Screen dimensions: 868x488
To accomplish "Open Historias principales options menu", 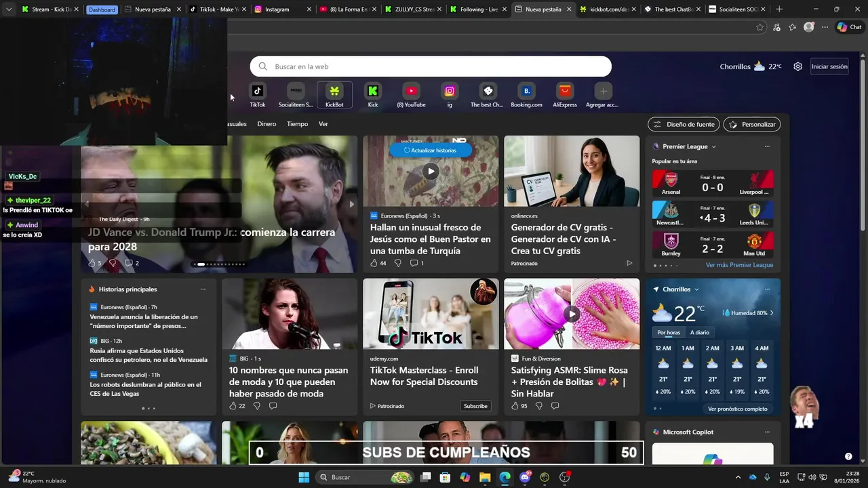I will (203, 289).
